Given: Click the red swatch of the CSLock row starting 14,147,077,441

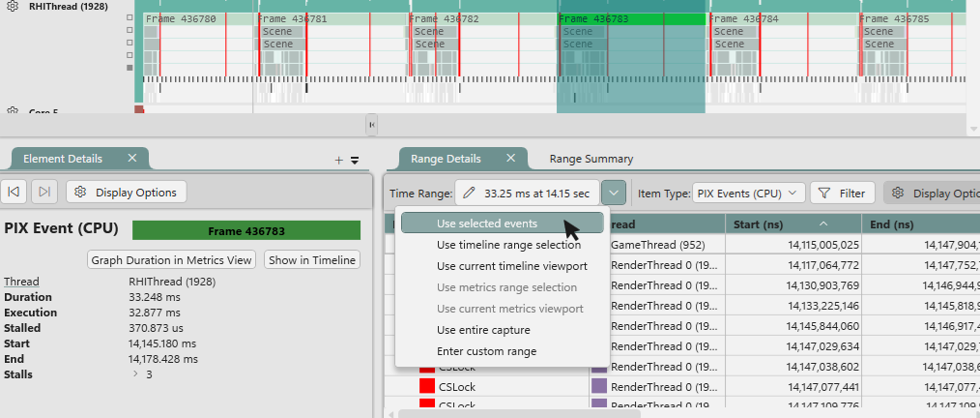Looking at the screenshot, I should (x=427, y=387).
